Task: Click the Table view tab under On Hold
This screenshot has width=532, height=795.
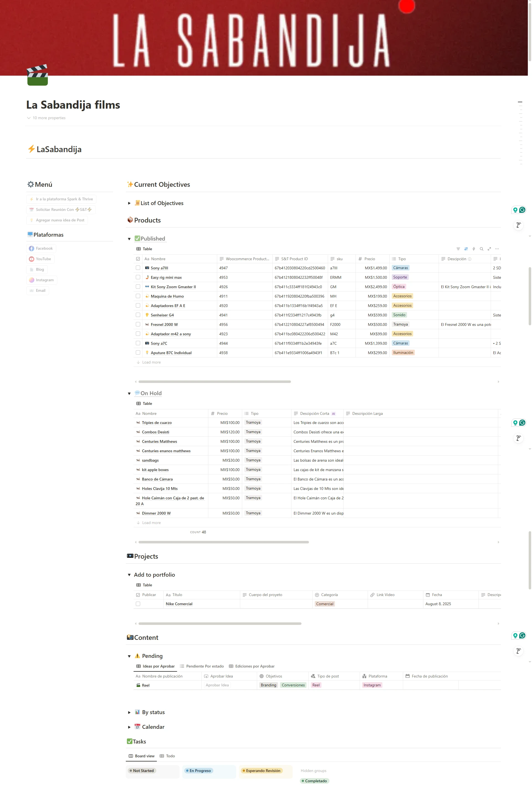Action: click(144, 403)
